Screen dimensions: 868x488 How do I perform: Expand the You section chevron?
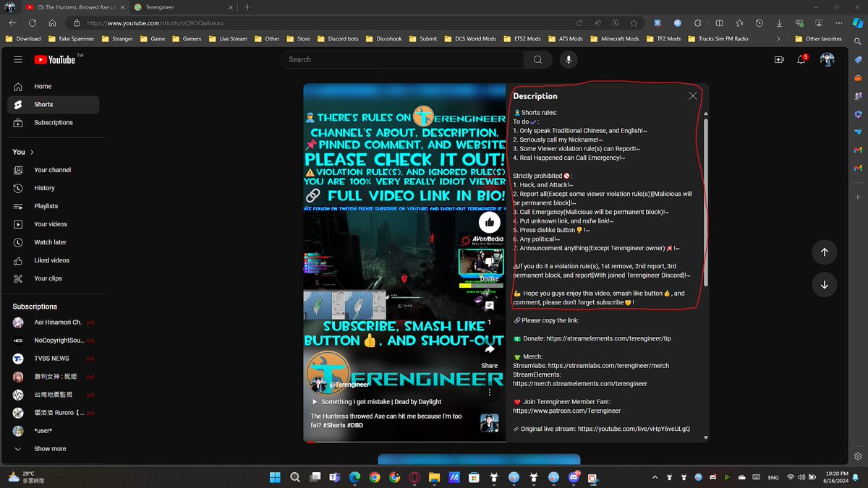click(33, 152)
